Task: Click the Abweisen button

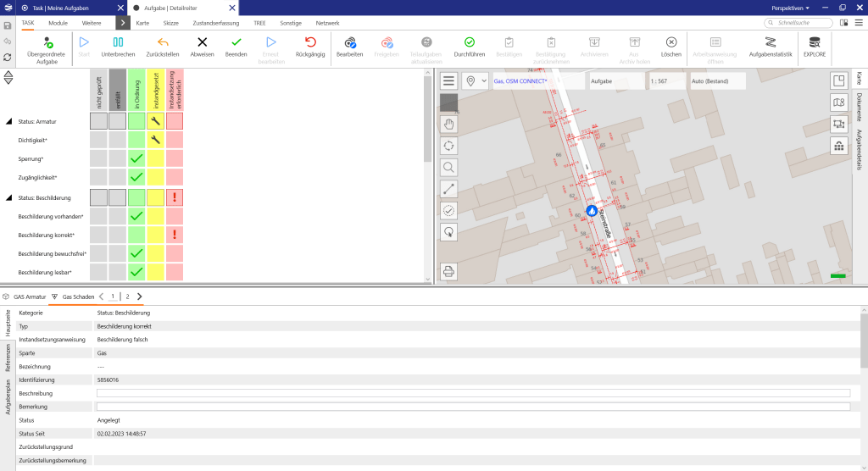Action: coord(202,47)
